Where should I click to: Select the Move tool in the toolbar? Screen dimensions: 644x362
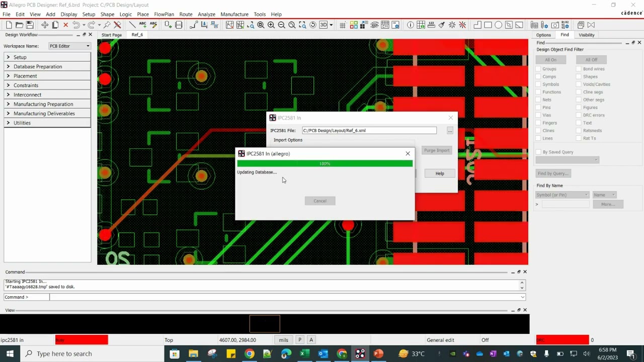45,25
